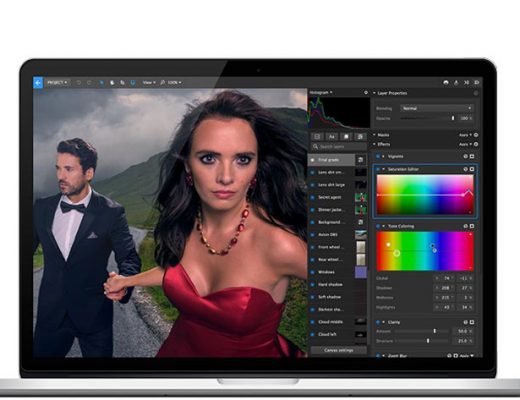
Task: Open the PROJECT dropdown menu
Action: coord(57,82)
